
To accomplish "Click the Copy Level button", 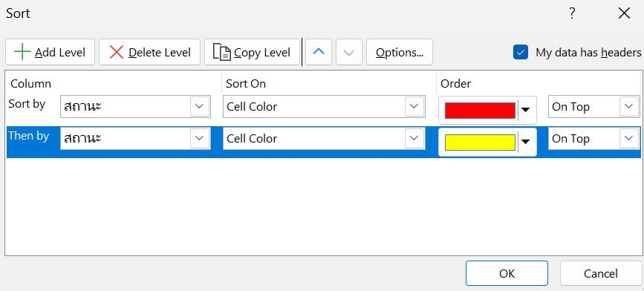I will tap(253, 52).
